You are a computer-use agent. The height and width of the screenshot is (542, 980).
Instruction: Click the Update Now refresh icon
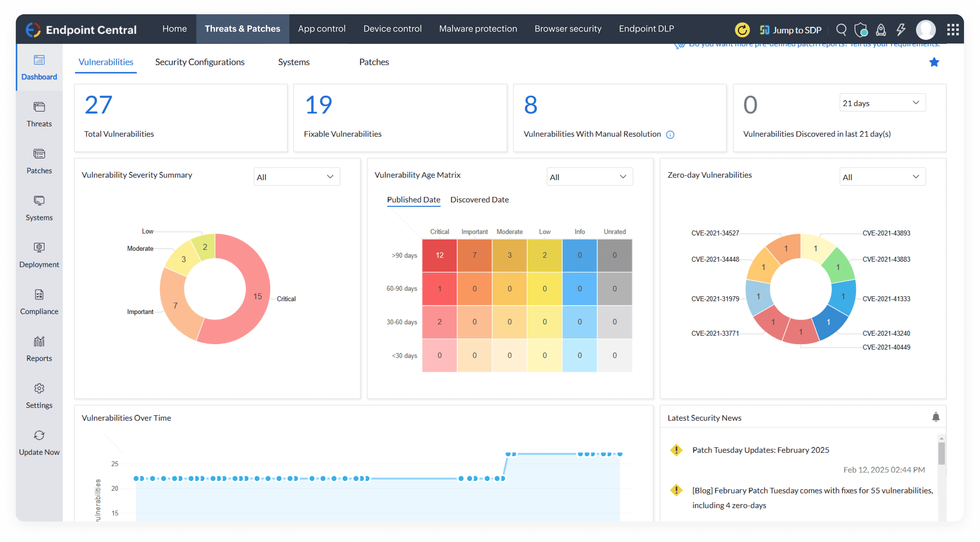point(39,435)
